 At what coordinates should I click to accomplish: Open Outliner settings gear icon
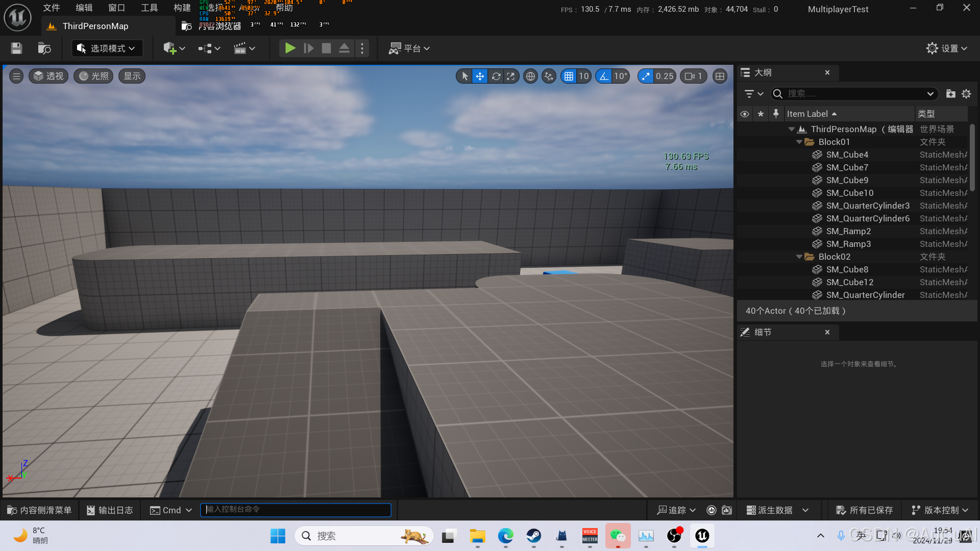pos(966,94)
